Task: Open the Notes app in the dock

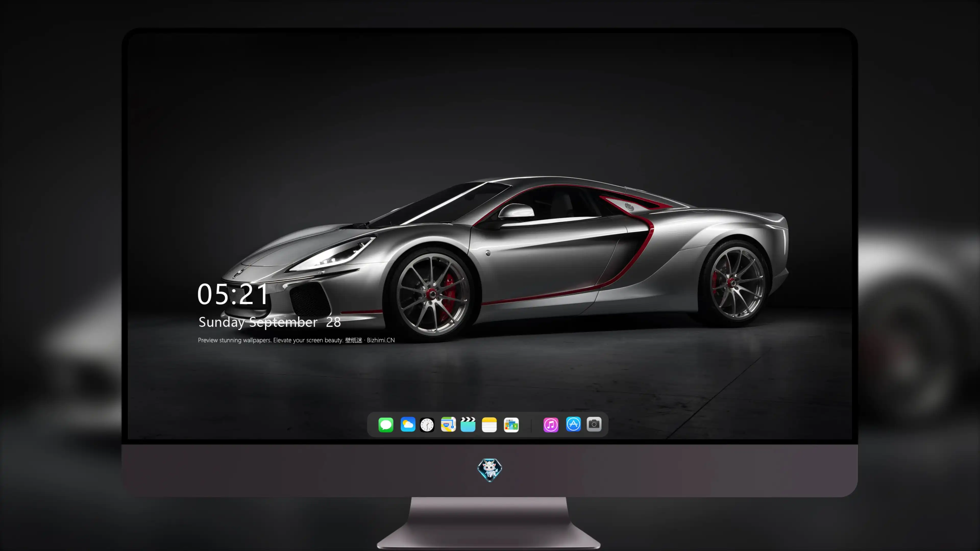Action: click(489, 424)
